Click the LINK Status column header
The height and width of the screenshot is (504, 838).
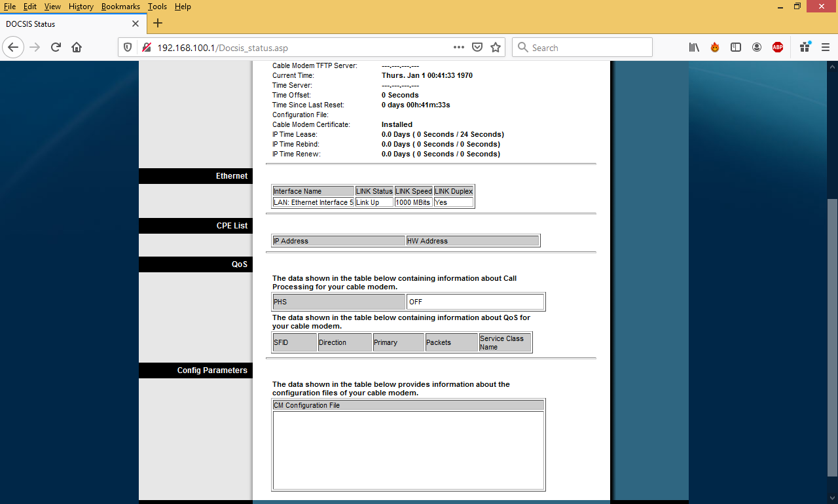(374, 191)
